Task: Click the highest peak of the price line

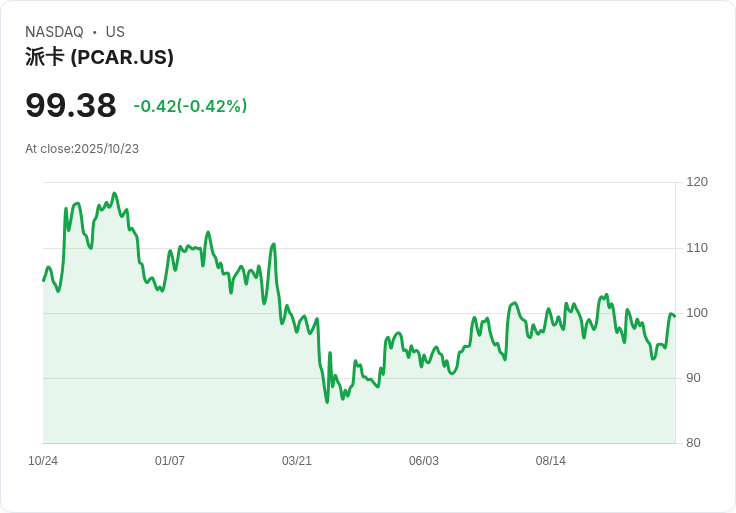Action: tap(115, 194)
